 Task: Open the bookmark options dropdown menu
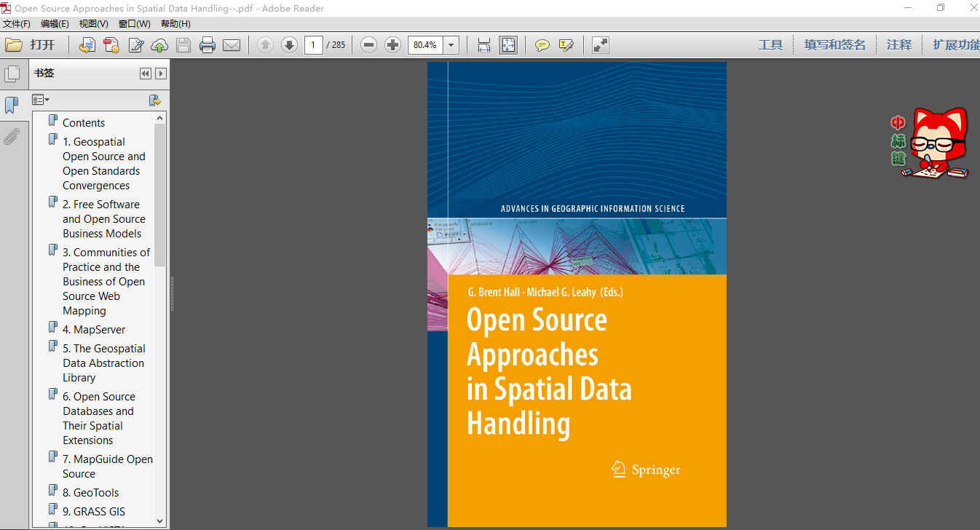(x=41, y=100)
